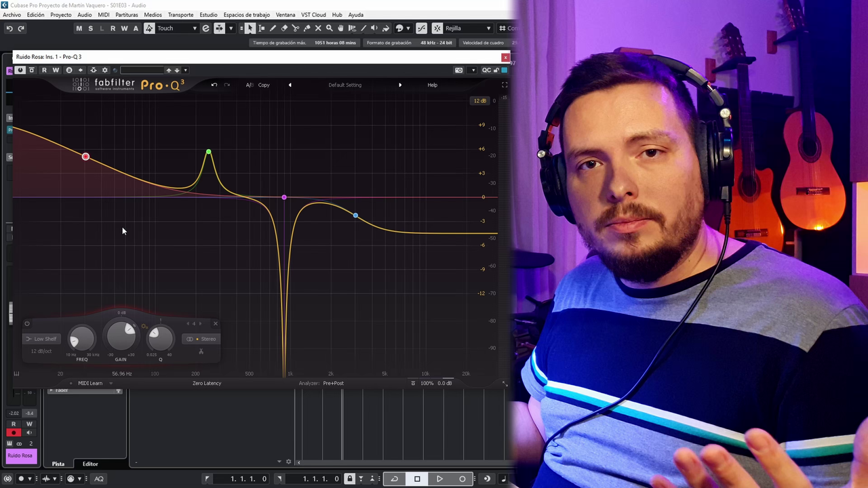The height and width of the screenshot is (488, 868).
Task: Open the Pre+Post analyzer dropdown
Action: [333, 383]
